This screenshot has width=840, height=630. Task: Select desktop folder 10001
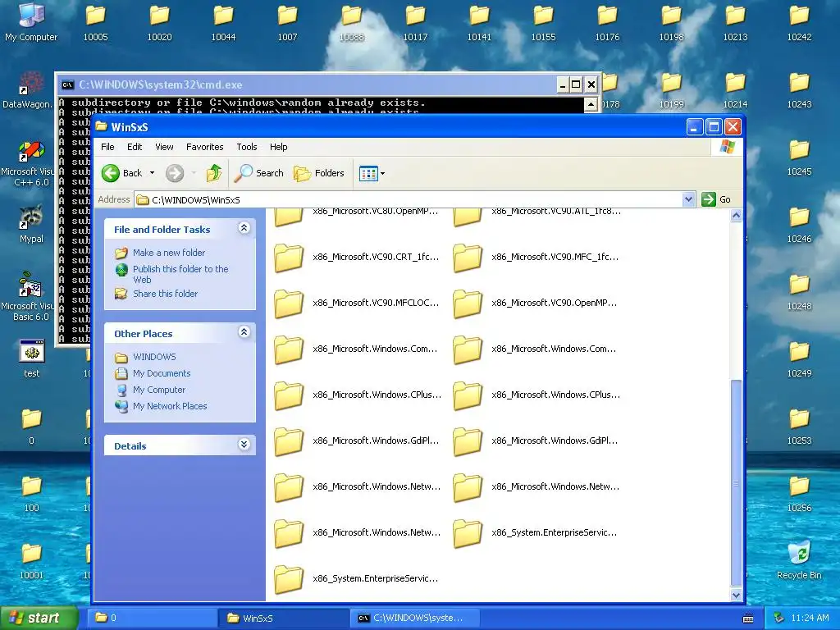31,561
